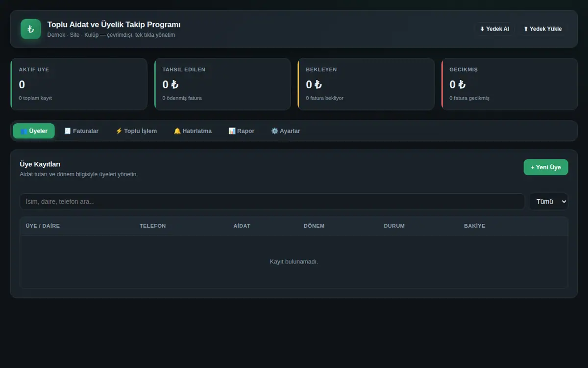Click the Yedek Yükle button
Screen dimensions: 588x368
click(x=542, y=29)
